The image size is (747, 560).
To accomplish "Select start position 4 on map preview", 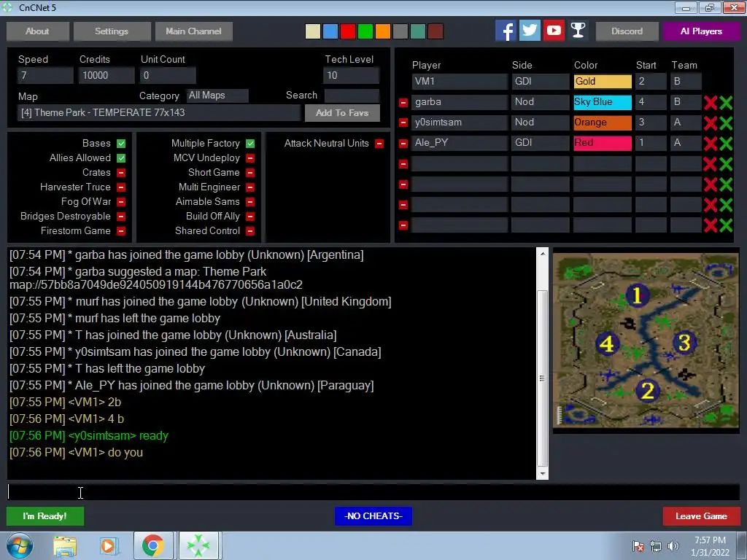I will point(607,343).
